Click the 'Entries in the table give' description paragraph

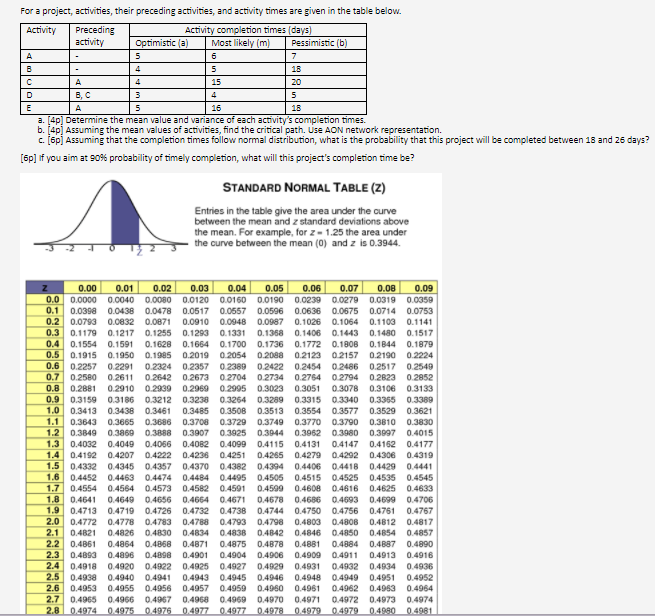tap(302, 227)
